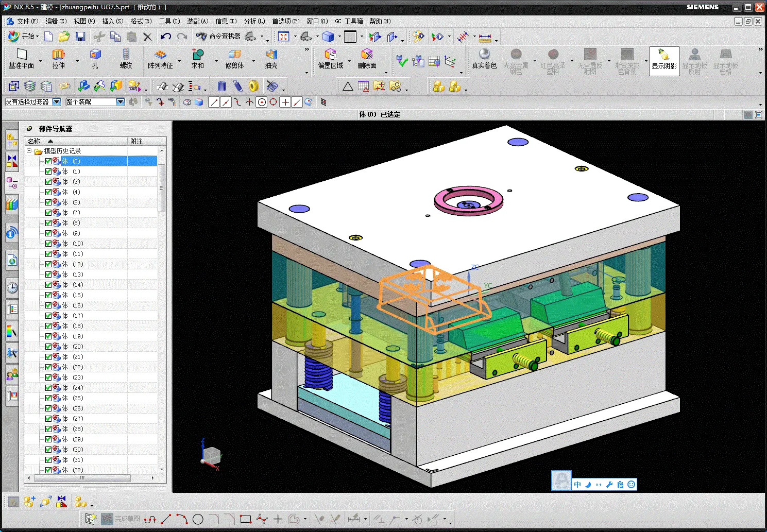Open the 命令查找器 command finder
This screenshot has width=767, height=532.
(x=218, y=36)
